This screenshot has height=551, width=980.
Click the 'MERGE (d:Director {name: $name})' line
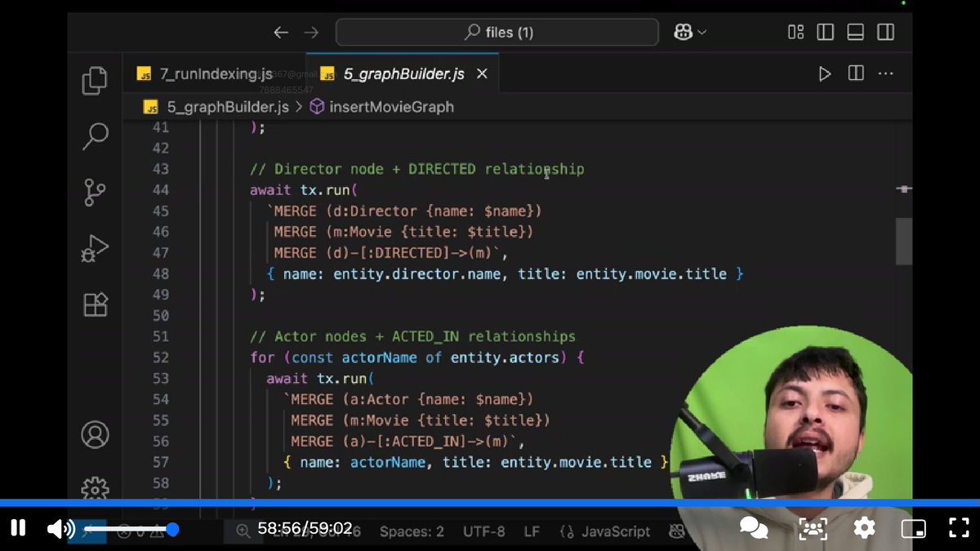tap(404, 211)
